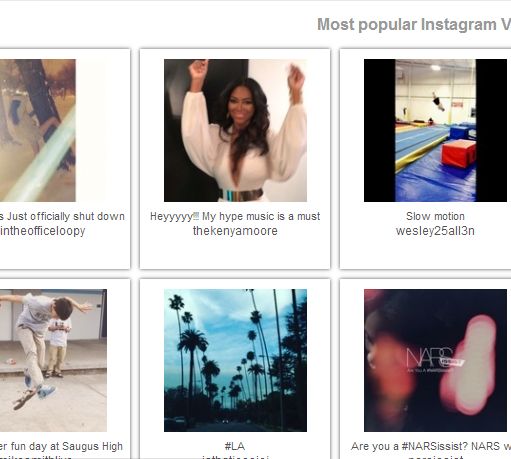Image resolution: width=511 pixels, height=459 pixels.
Task: Click the #LA hashtag caption
Action: click(x=235, y=446)
